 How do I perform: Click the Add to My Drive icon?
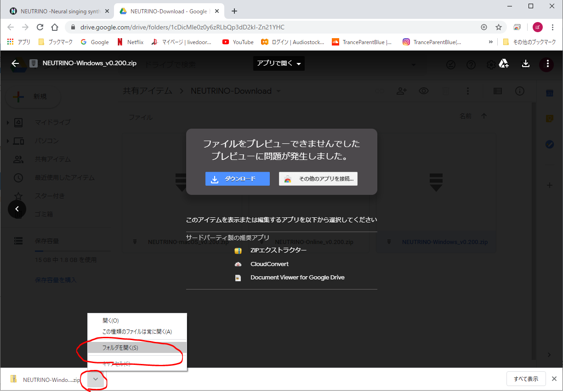(504, 63)
